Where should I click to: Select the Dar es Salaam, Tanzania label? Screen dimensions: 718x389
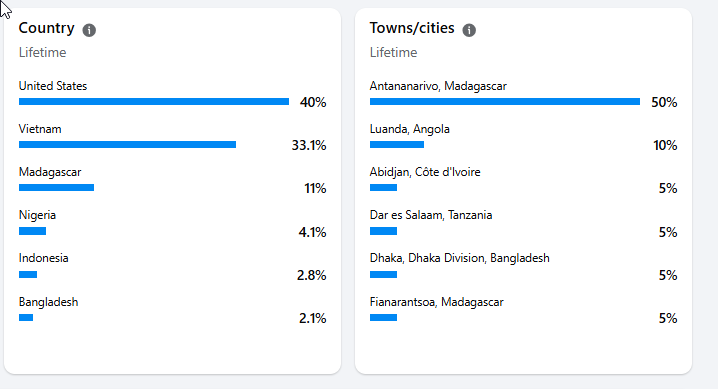pos(431,215)
